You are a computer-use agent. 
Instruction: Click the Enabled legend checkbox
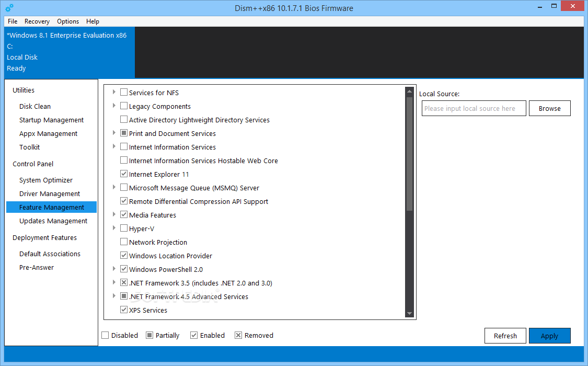coord(194,335)
